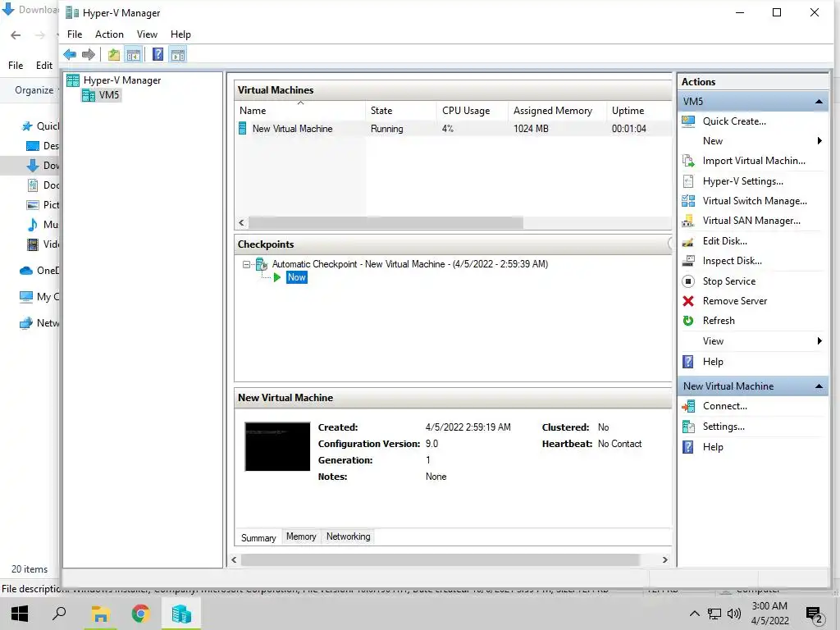Select the Now checkpoint entry

click(296, 277)
